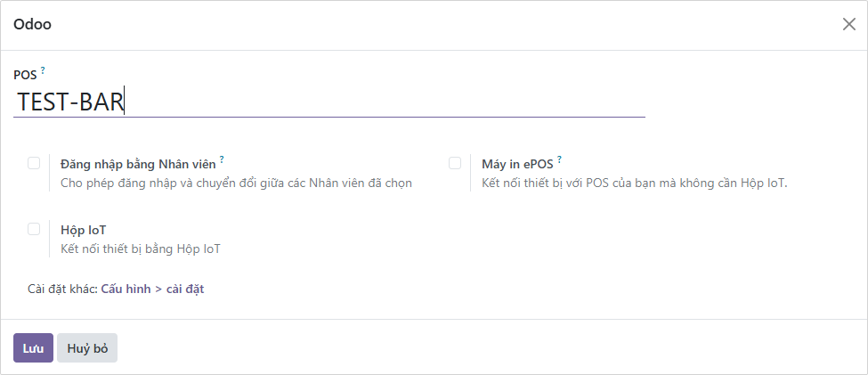Click the help icon next to POS
The height and width of the screenshot is (375, 868).
[x=43, y=70]
